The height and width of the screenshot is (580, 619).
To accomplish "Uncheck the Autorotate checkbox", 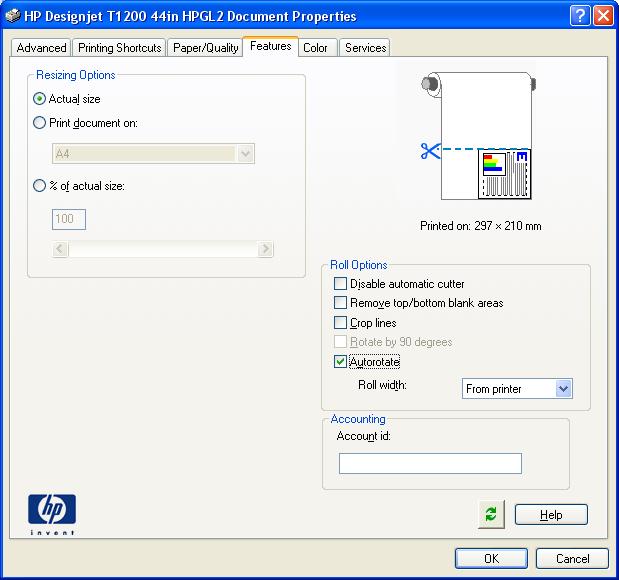I will (x=340, y=362).
